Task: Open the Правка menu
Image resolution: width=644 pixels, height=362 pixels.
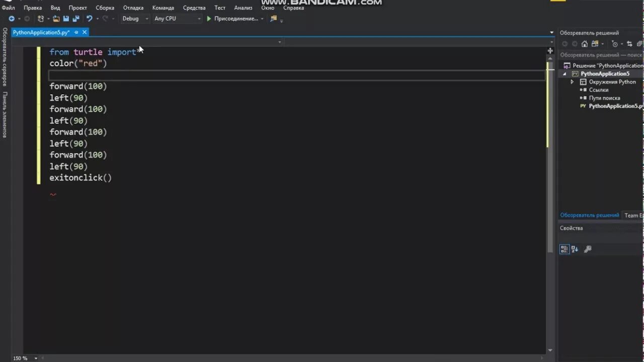Action: (x=33, y=8)
